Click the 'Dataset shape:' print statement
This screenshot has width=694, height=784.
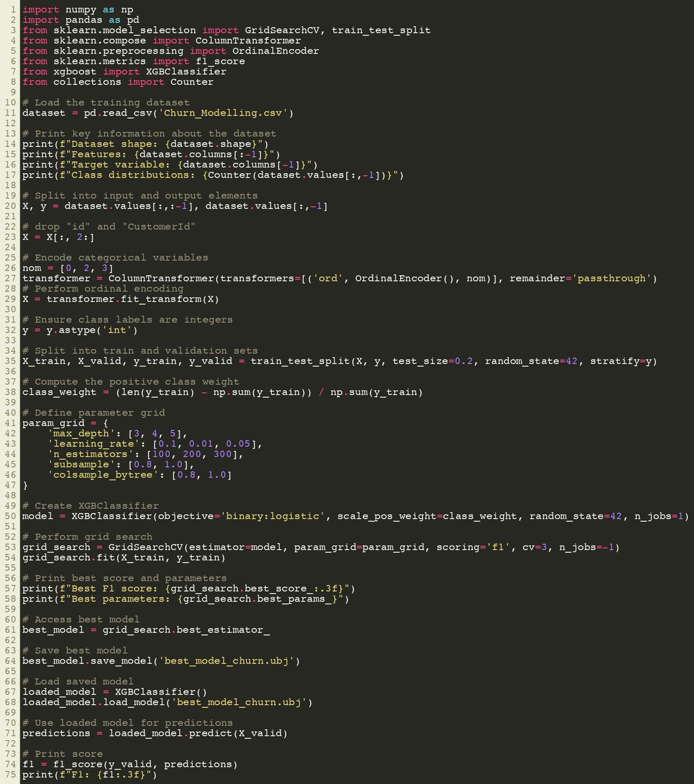[146, 144]
